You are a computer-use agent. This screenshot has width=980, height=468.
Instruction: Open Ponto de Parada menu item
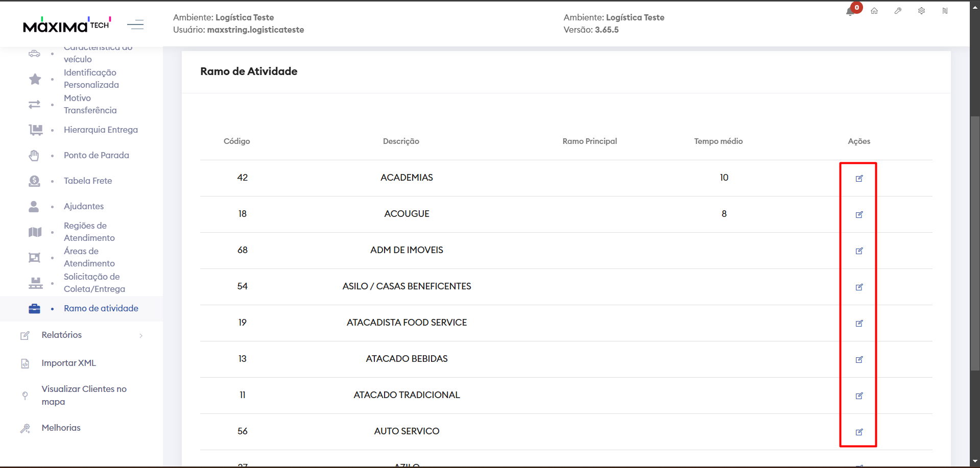click(x=97, y=155)
